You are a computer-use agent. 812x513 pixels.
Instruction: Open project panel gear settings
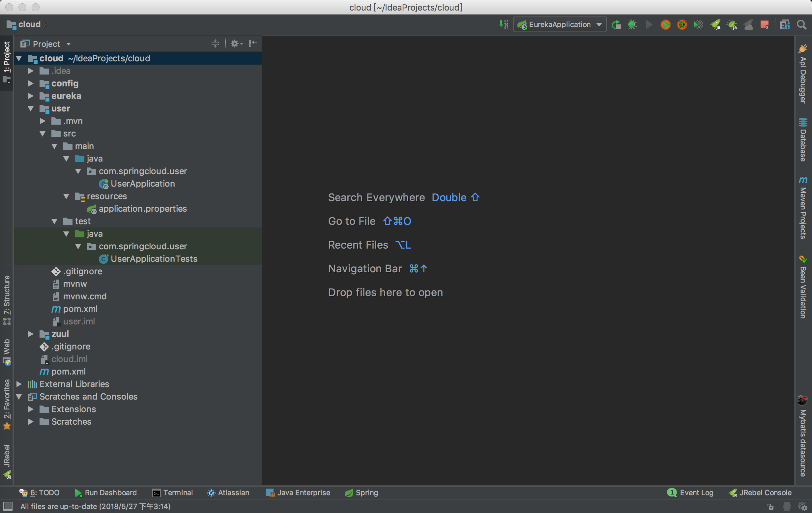(236, 44)
